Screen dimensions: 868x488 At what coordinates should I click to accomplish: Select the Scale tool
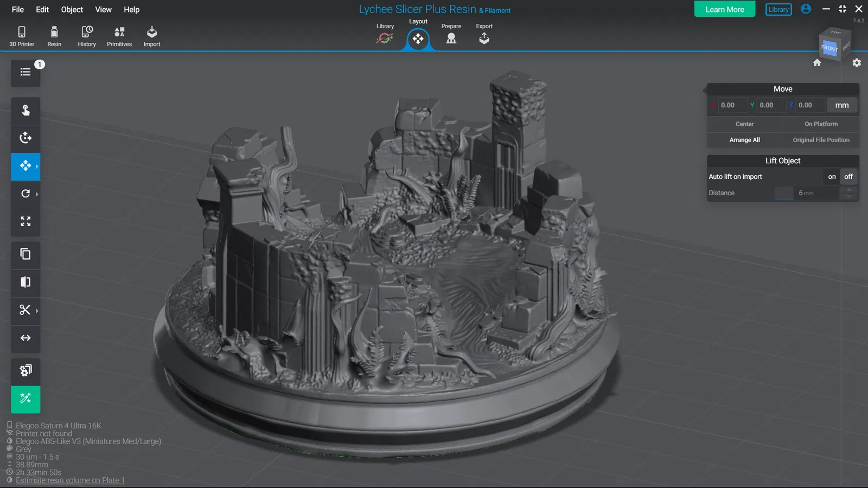coord(25,222)
